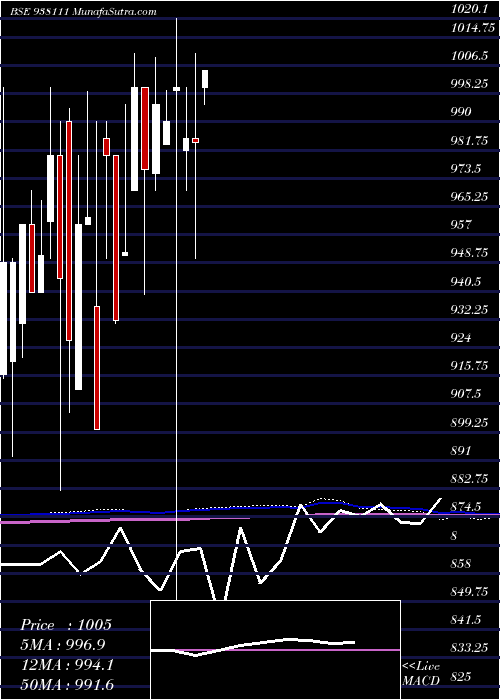This screenshot has width=500, height=700.
Task: Click the 940.5 price axis label
Action: (467, 281)
